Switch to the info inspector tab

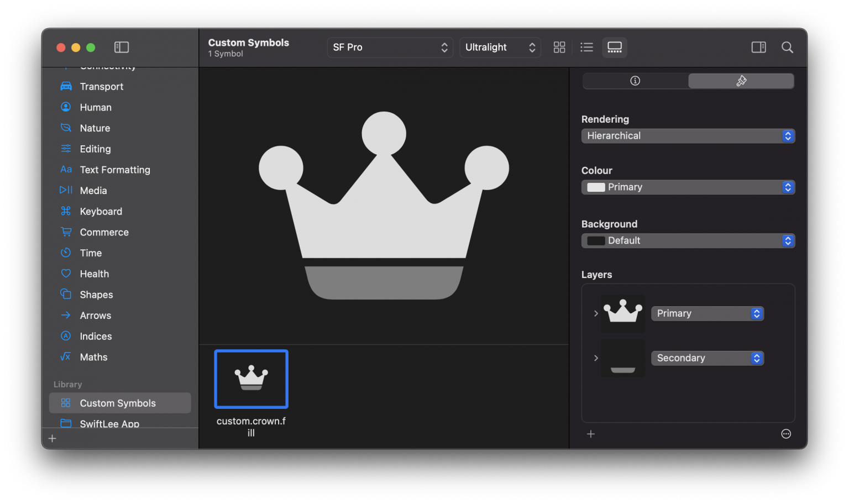pyautogui.click(x=635, y=81)
